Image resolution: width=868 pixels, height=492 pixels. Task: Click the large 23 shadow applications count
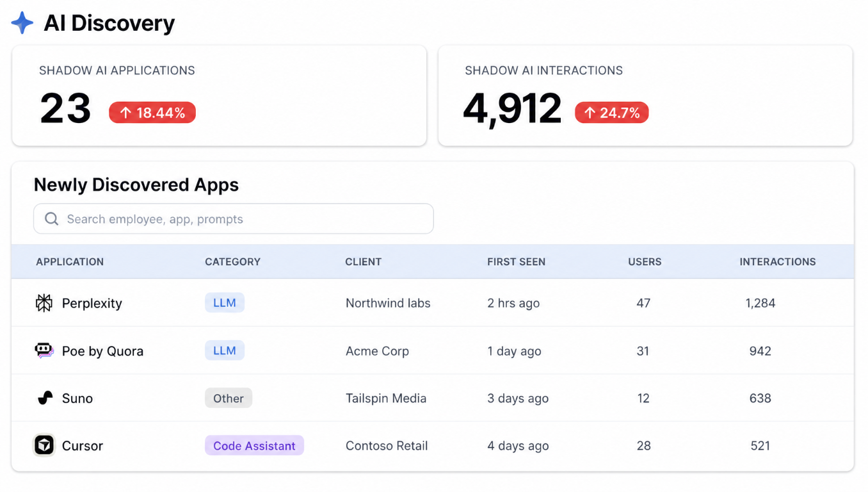65,108
